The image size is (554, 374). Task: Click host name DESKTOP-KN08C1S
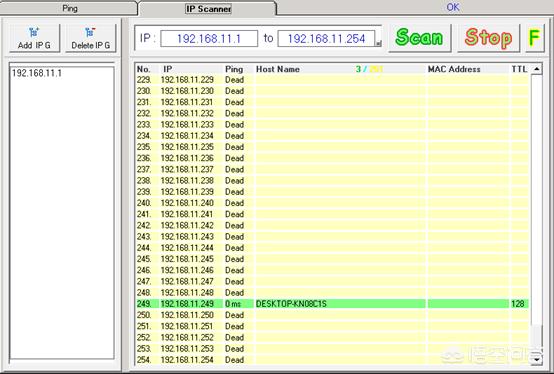tap(291, 304)
